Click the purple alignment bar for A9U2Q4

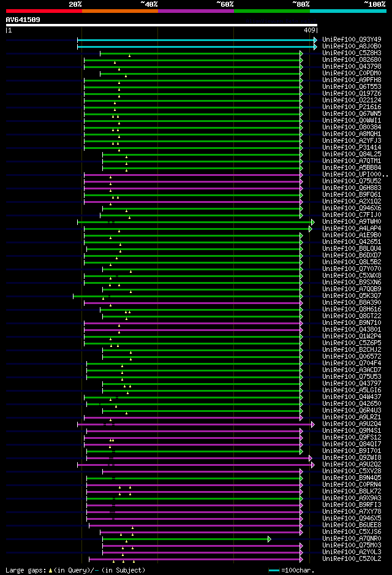(x=196, y=425)
